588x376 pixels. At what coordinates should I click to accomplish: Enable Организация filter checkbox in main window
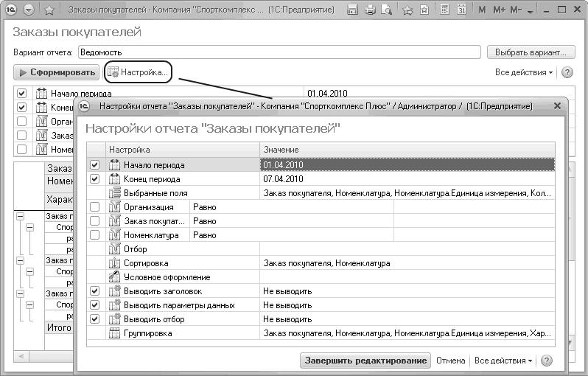(22, 121)
